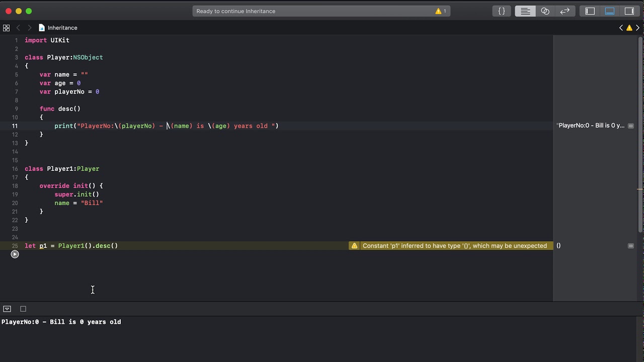Image resolution: width=644 pixels, height=362 pixels.
Task: Select the Inheritance file in the jump bar
Action: [58, 28]
